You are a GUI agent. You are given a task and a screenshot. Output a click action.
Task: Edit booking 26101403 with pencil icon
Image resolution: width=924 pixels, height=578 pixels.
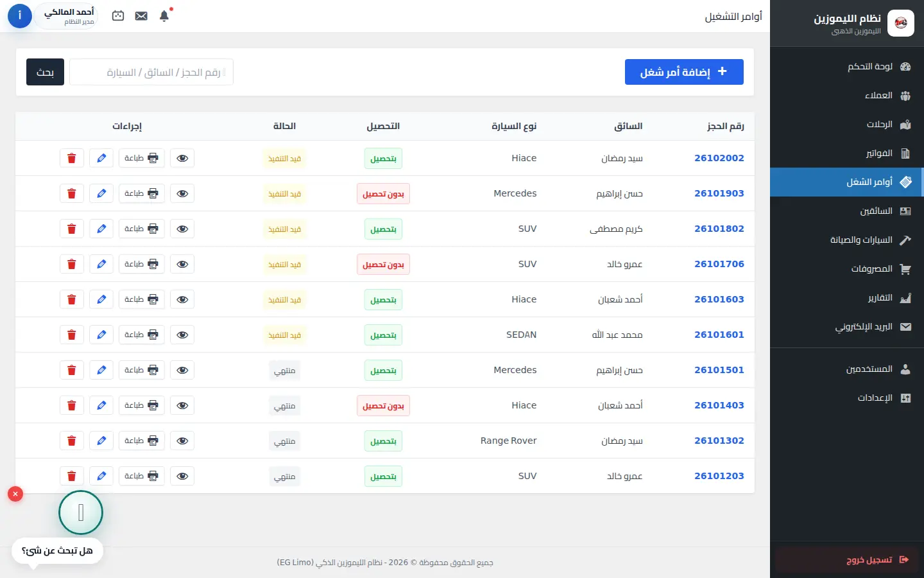101,405
